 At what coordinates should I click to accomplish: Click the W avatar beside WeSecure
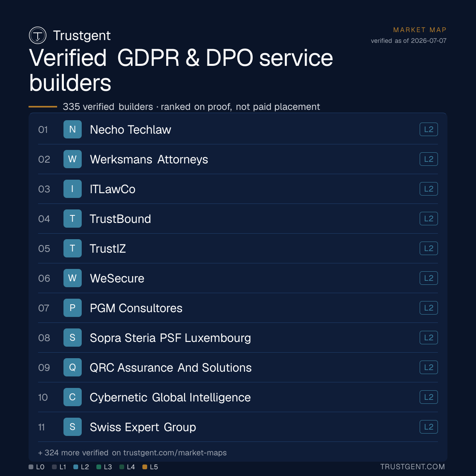pos(73,278)
